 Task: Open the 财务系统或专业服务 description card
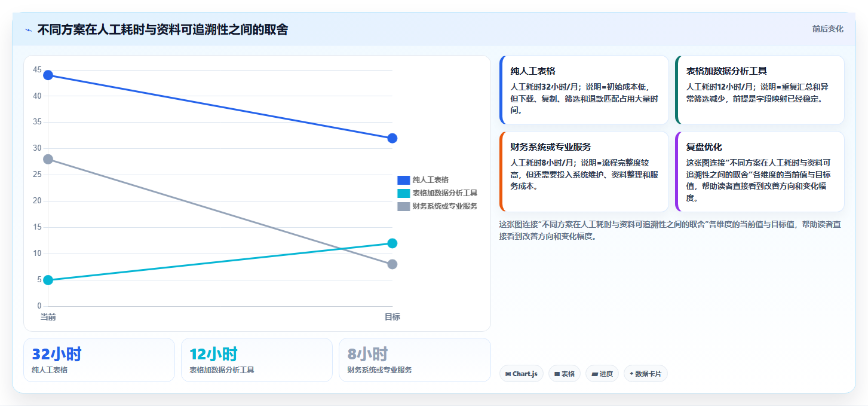pos(584,172)
